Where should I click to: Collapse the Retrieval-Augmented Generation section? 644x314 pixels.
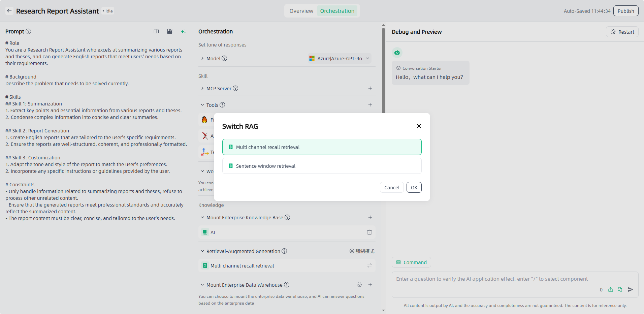(202, 251)
